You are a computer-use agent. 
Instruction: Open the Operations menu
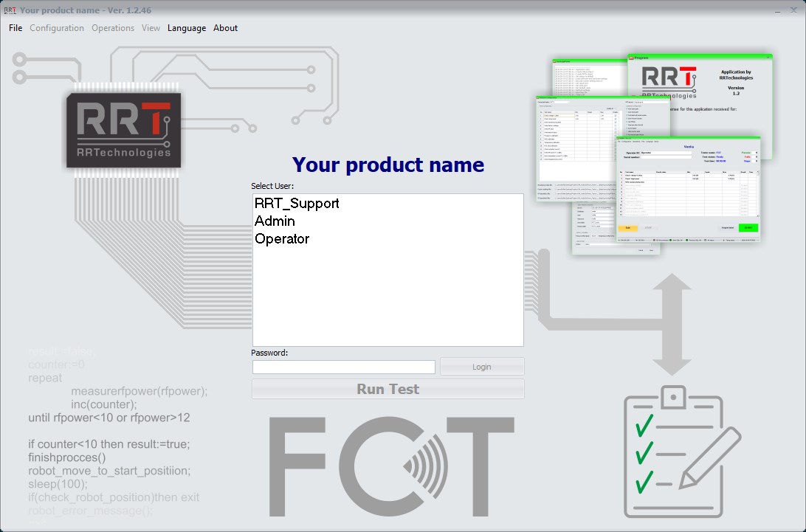pos(113,28)
